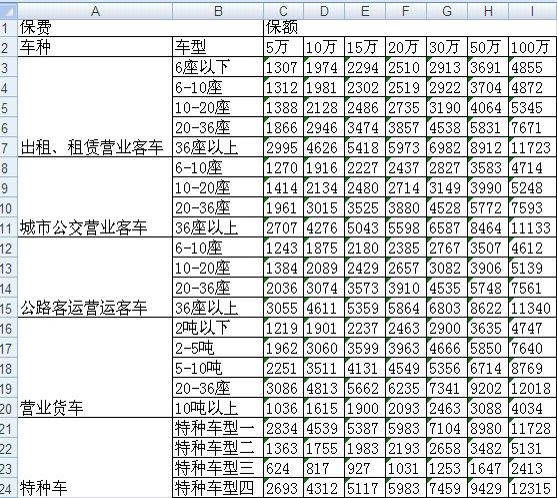Click the 50万 column heading cell
The image size is (557, 498).
click(488, 47)
